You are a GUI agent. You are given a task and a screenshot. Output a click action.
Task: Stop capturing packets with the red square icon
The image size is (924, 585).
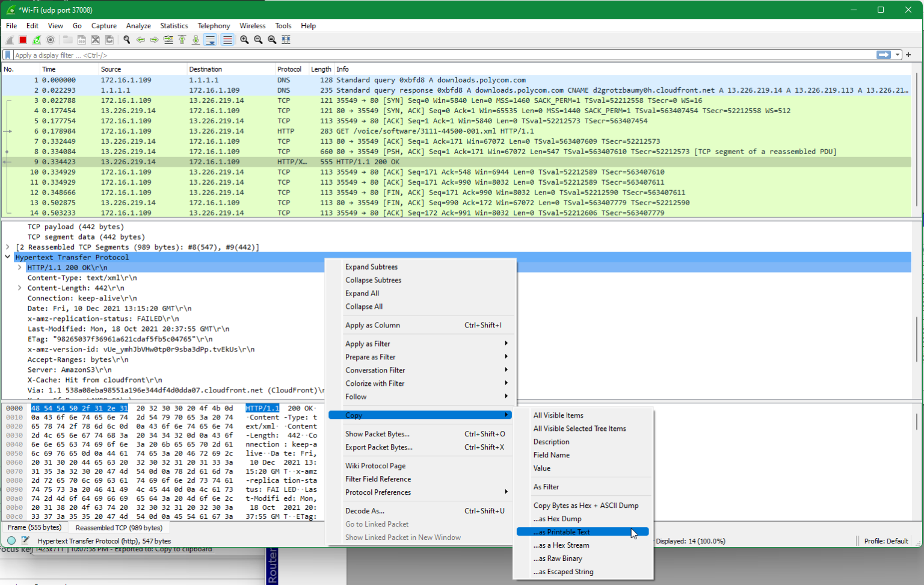click(x=22, y=39)
